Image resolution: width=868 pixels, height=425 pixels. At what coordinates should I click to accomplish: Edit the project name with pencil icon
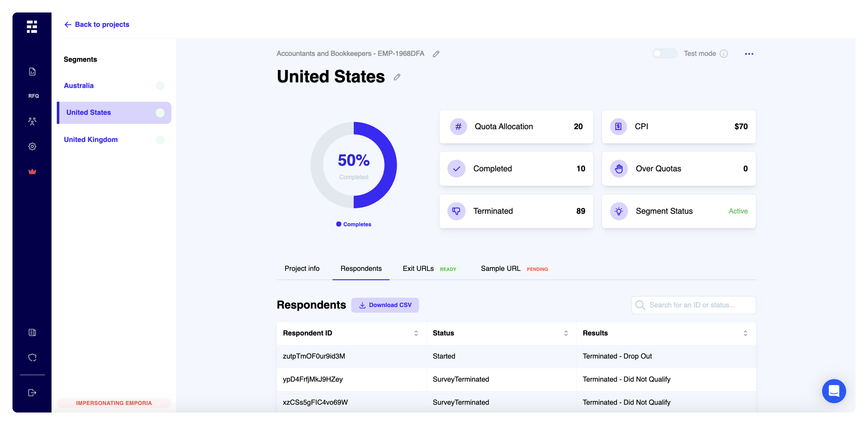pos(436,54)
